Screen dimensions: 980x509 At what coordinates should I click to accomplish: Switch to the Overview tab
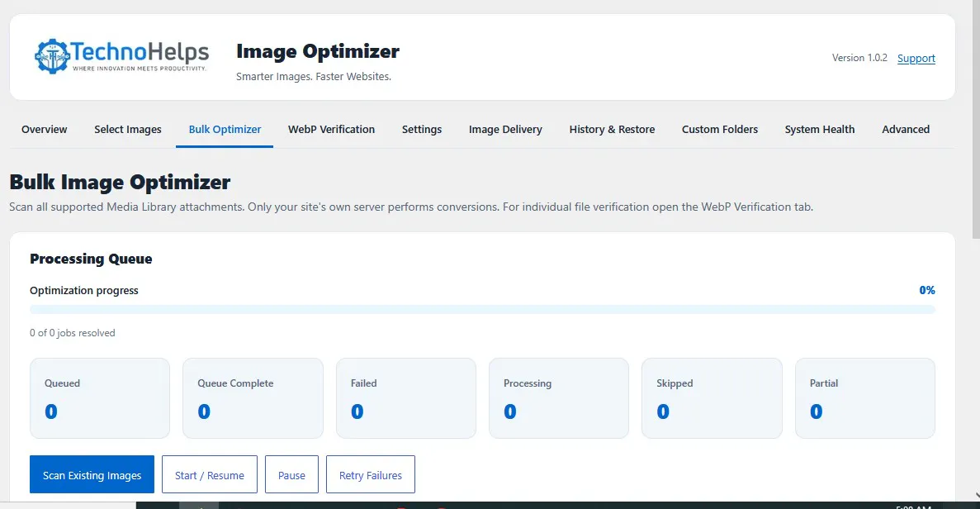[x=45, y=130]
